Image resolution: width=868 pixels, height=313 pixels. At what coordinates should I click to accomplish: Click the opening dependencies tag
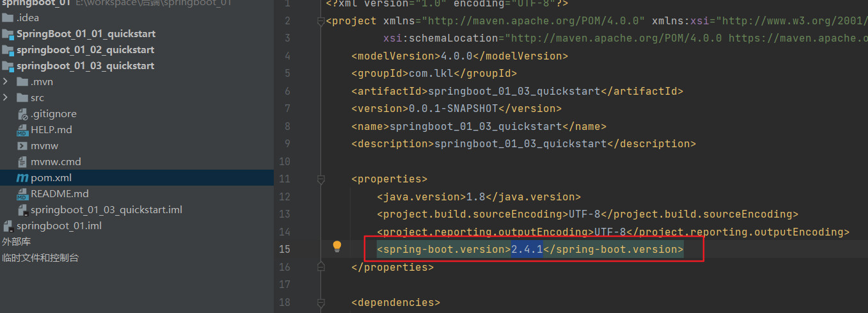click(x=395, y=302)
